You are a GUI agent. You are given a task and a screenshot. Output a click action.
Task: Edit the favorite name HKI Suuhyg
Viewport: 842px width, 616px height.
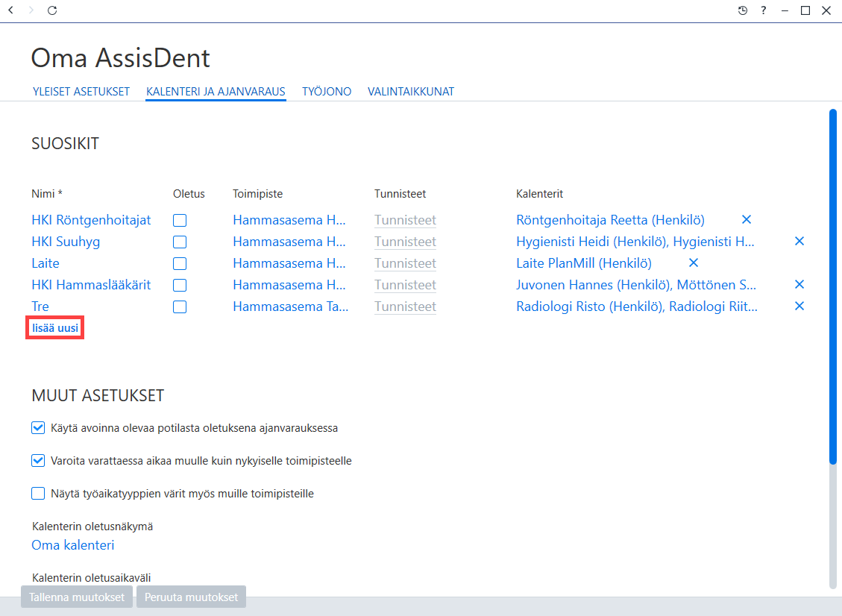pos(66,242)
